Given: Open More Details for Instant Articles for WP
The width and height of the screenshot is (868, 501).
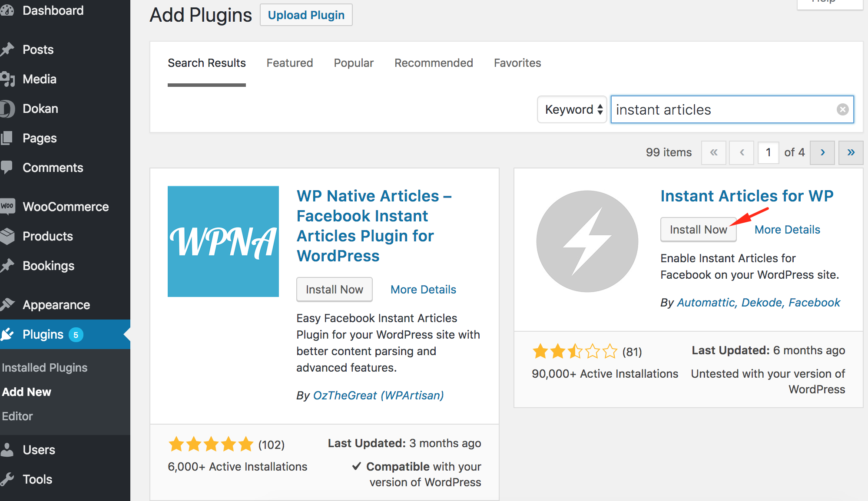Looking at the screenshot, I should coord(787,230).
